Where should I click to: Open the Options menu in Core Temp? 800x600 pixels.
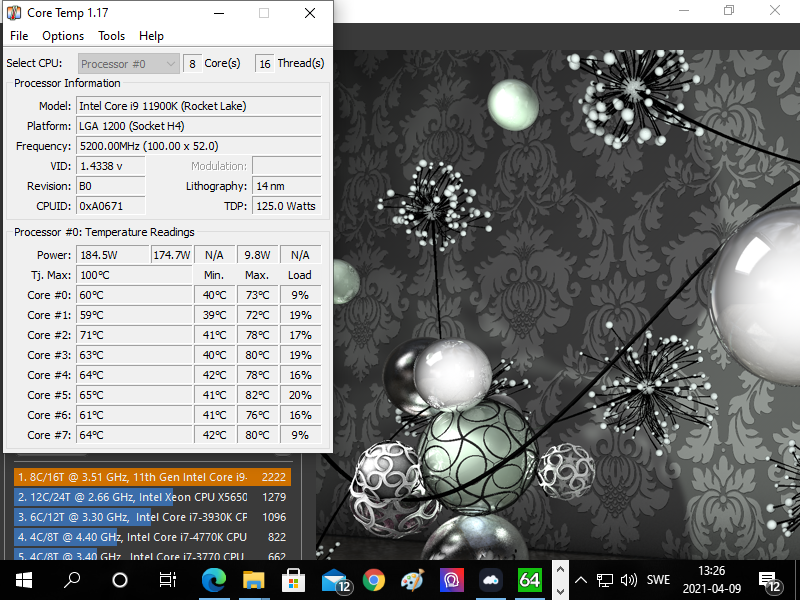click(62, 35)
